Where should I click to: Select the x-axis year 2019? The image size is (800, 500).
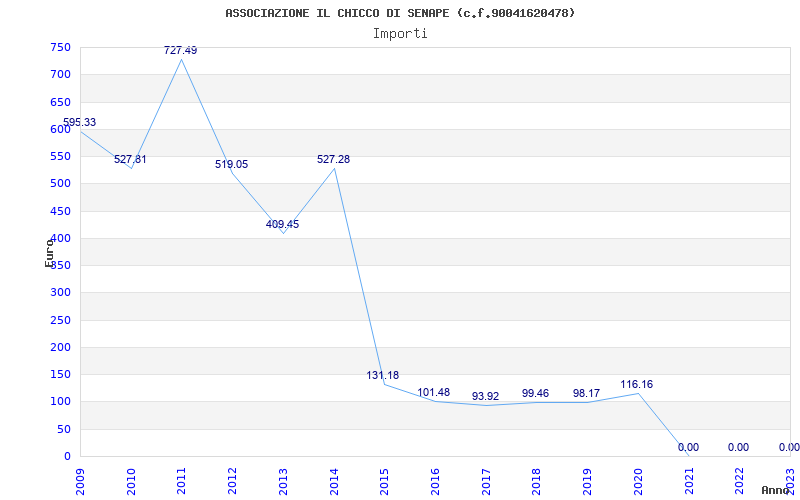tap(588, 481)
